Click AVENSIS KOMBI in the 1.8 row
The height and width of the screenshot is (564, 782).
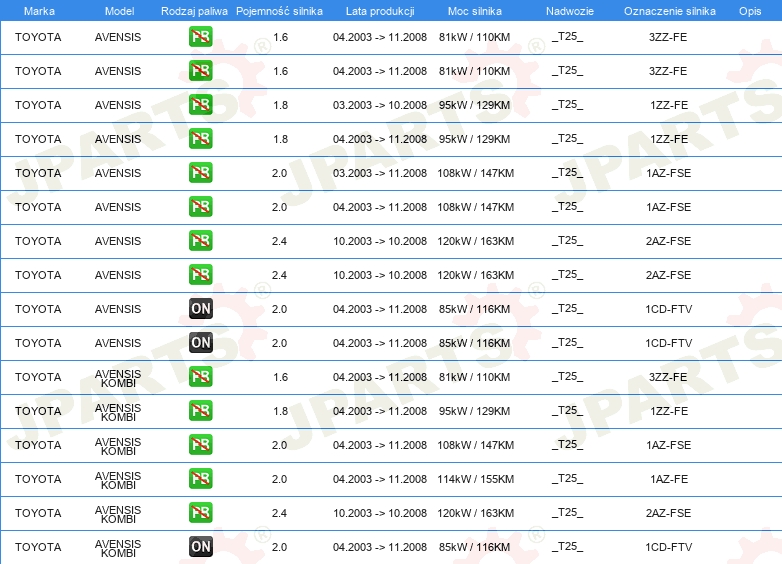coord(118,412)
